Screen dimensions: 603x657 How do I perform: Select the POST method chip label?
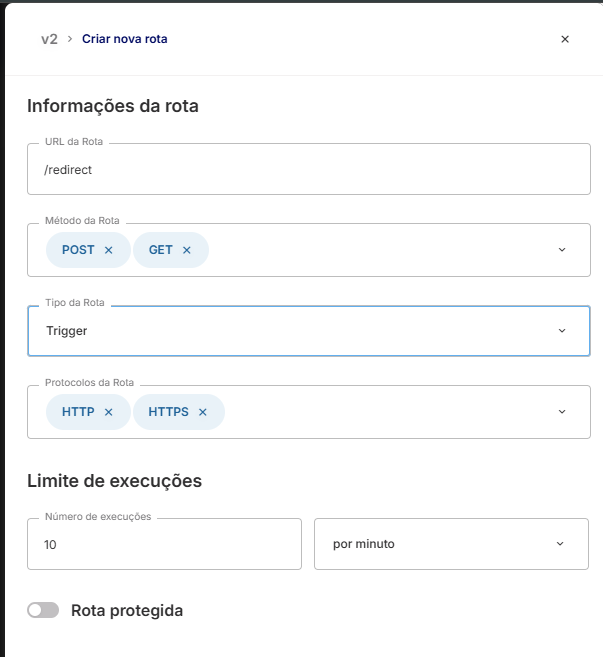[78, 250]
